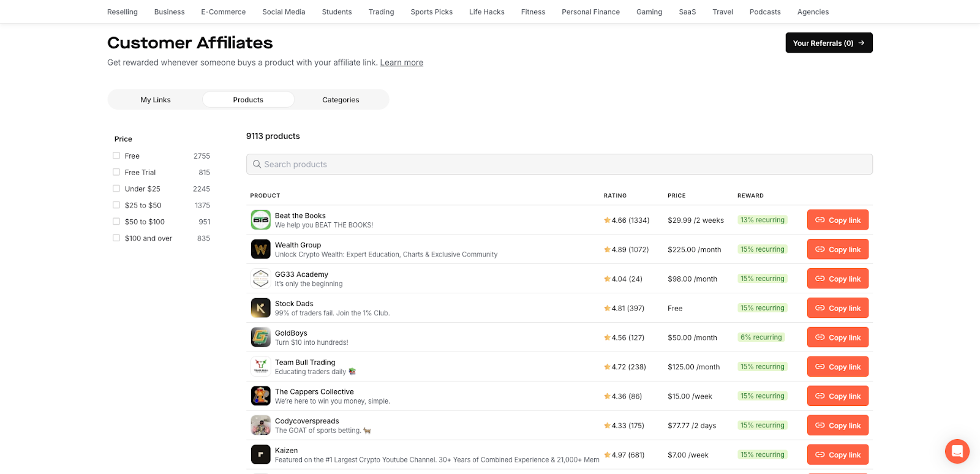Open the Sports Picks category

pos(432,12)
